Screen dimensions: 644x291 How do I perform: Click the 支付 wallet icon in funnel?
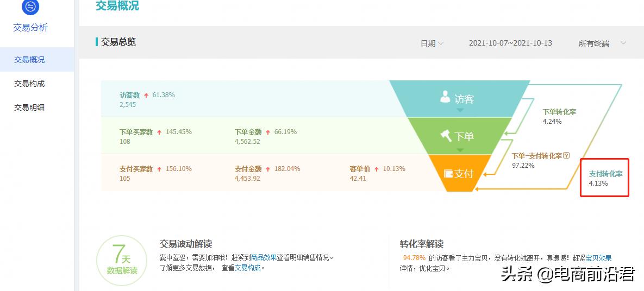coord(448,174)
